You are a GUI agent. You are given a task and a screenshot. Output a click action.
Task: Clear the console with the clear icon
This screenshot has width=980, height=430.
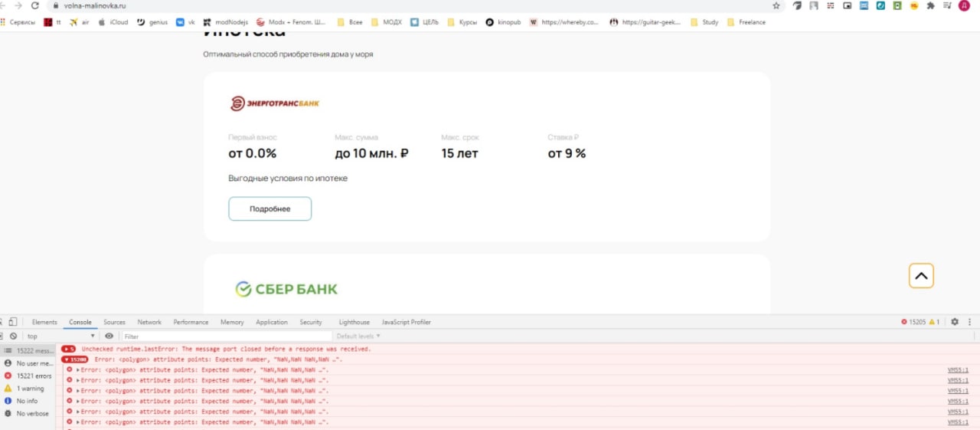pyautogui.click(x=13, y=336)
